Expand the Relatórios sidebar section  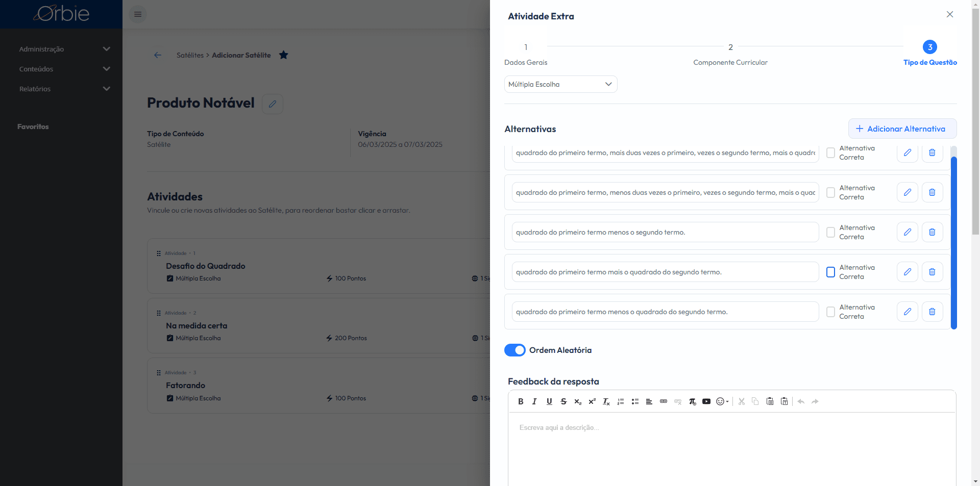(x=64, y=89)
